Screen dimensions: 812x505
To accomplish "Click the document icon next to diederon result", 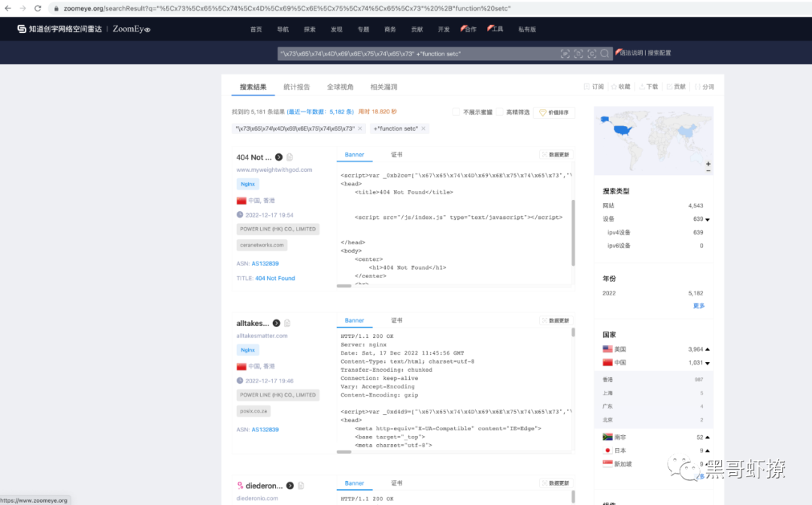I will tap(301, 485).
